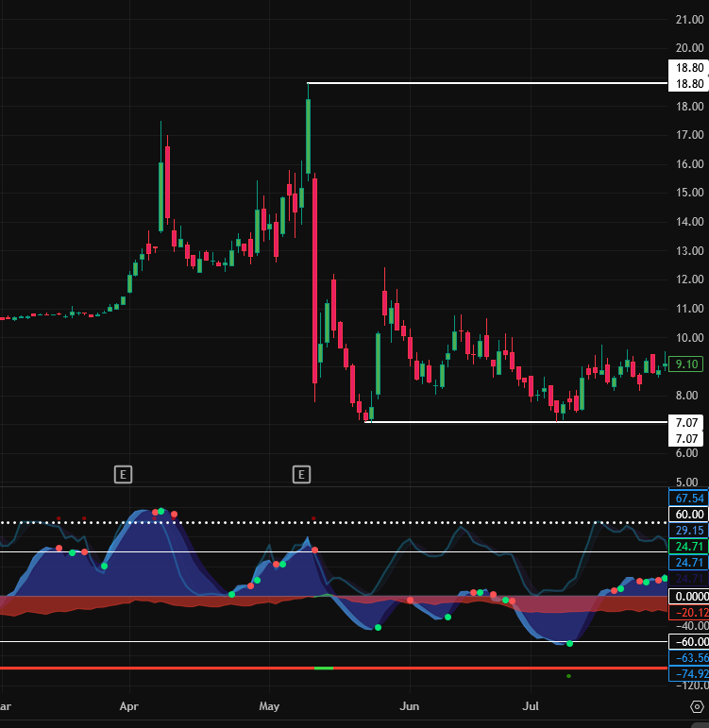Click the 60.00 indicator level label

[x=688, y=515]
